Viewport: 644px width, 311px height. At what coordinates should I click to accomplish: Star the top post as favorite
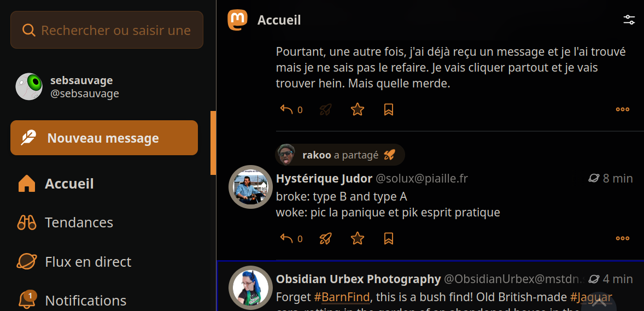click(358, 109)
